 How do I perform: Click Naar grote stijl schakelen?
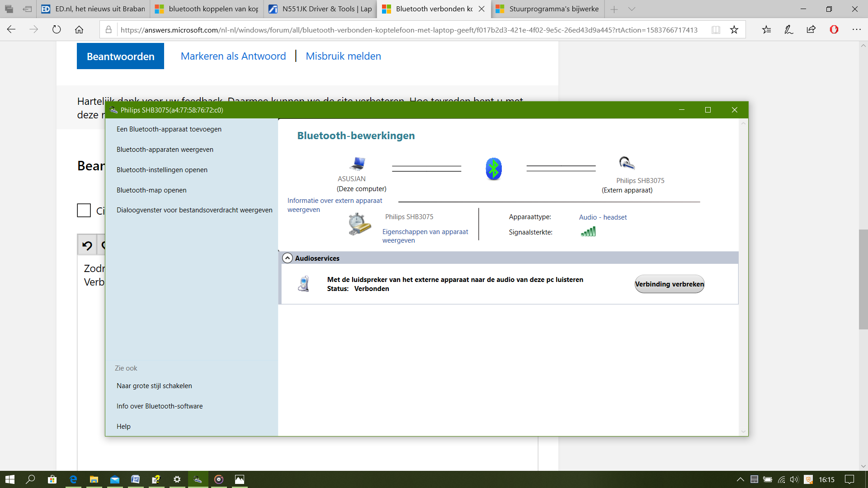[x=154, y=386]
